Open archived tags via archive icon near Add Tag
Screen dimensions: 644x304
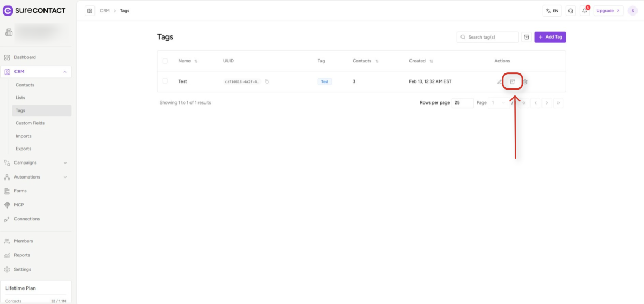pyautogui.click(x=526, y=37)
